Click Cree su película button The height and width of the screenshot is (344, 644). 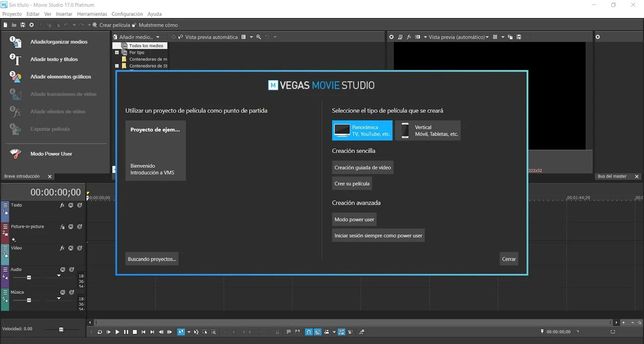click(352, 184)
